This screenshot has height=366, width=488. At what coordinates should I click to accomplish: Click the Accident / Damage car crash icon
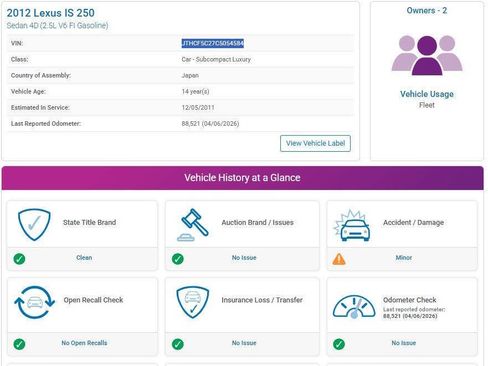point(352,225)
